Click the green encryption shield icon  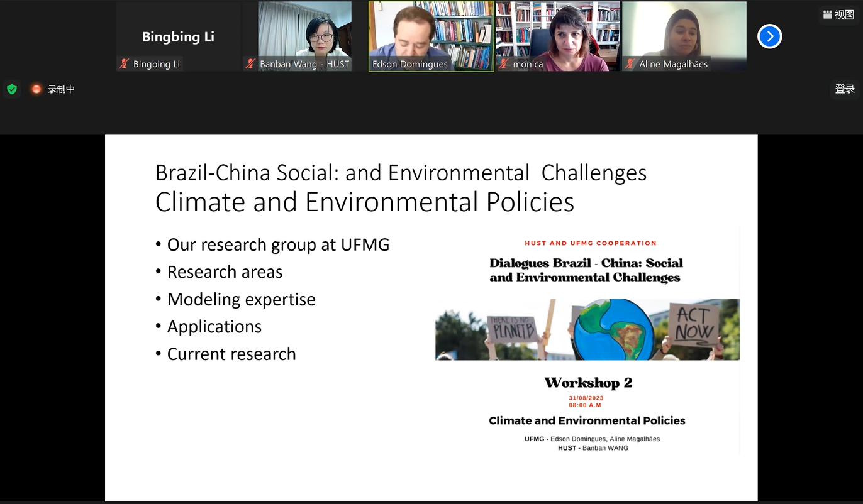pyautogui.click(x=11, y=89)
